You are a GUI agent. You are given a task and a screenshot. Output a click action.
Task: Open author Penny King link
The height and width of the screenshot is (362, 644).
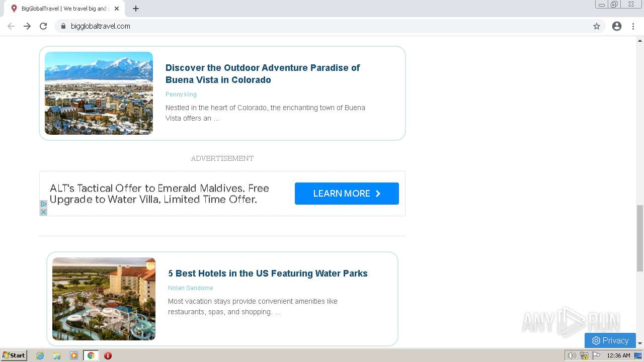[181, 95]
